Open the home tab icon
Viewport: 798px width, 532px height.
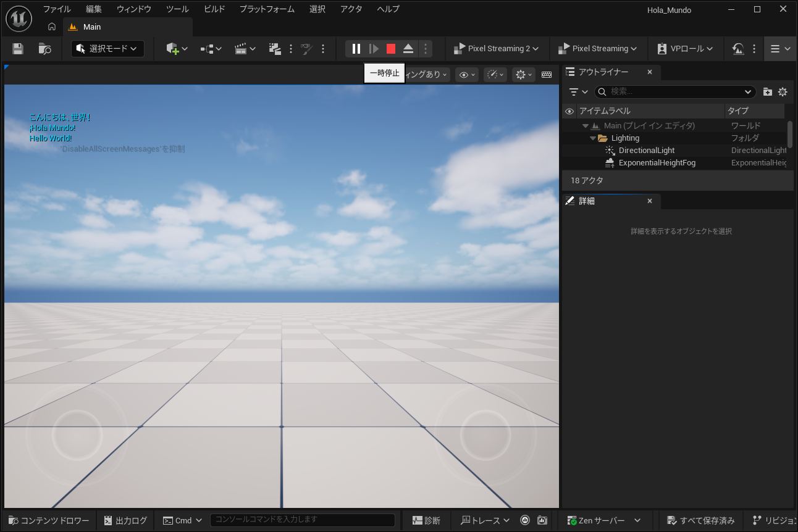pos(52,27)
